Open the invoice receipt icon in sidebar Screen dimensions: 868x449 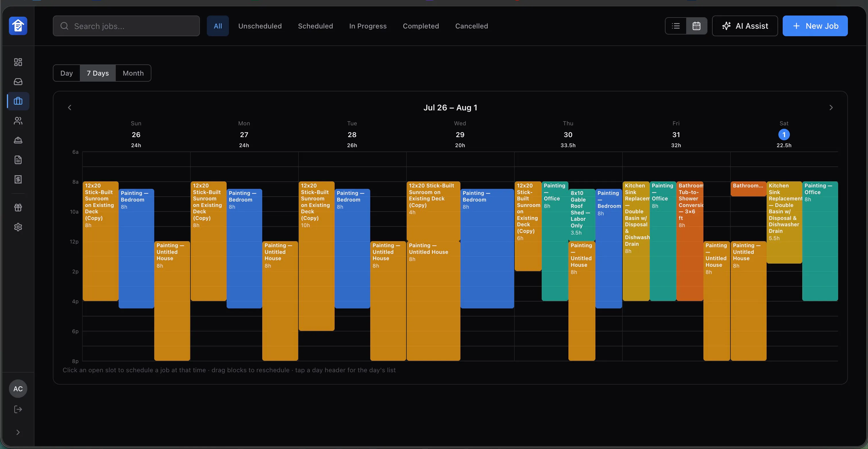(x=18, y=179)
